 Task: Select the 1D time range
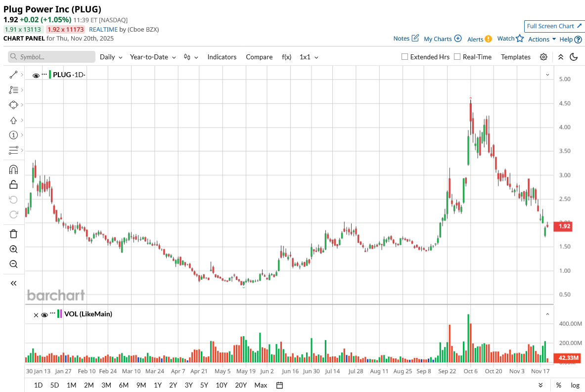click(x=38, y=385)
